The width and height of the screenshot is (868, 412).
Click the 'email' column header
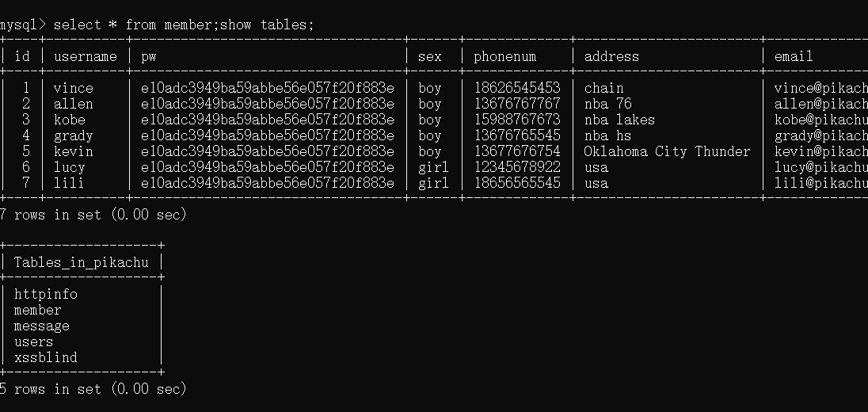pyautogui.click(x=794, y=56)
